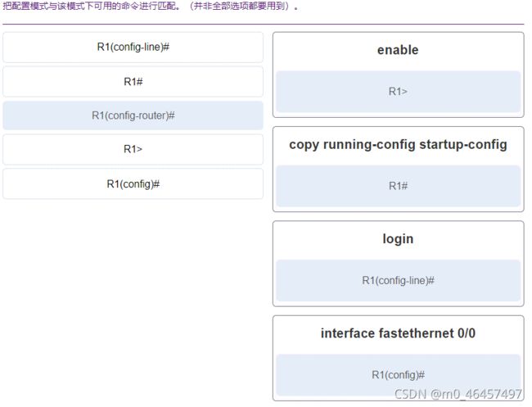Pick the R1(config)# option in left list
The image size is (532, 407).
[133, 184]
